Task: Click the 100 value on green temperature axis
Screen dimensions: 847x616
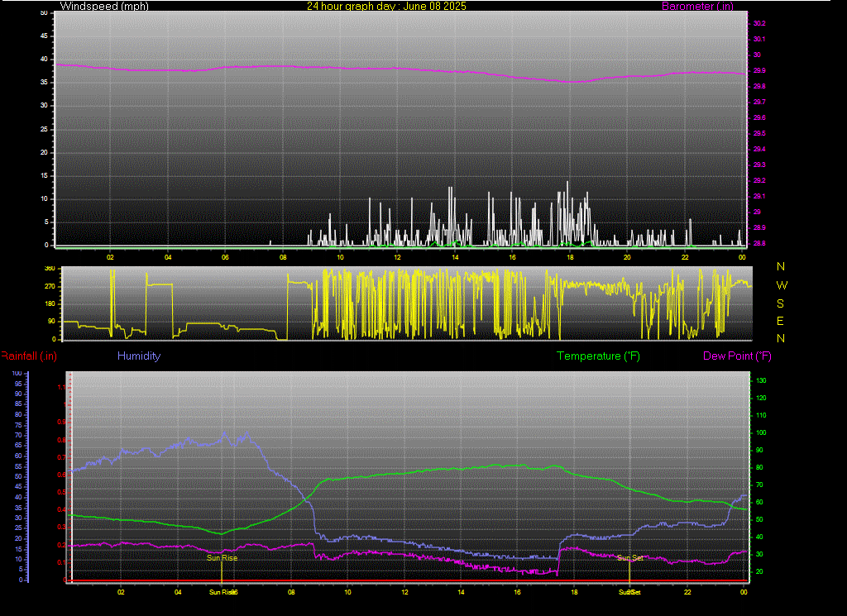Action: pos(761,432)
